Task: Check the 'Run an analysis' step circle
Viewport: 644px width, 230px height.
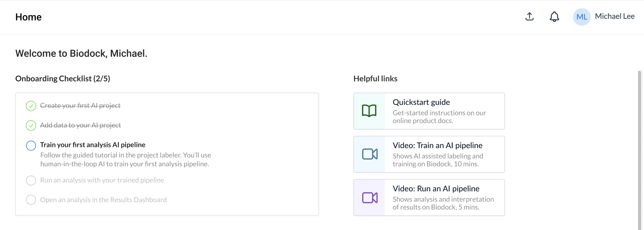Action: click(x=31, y=180)
